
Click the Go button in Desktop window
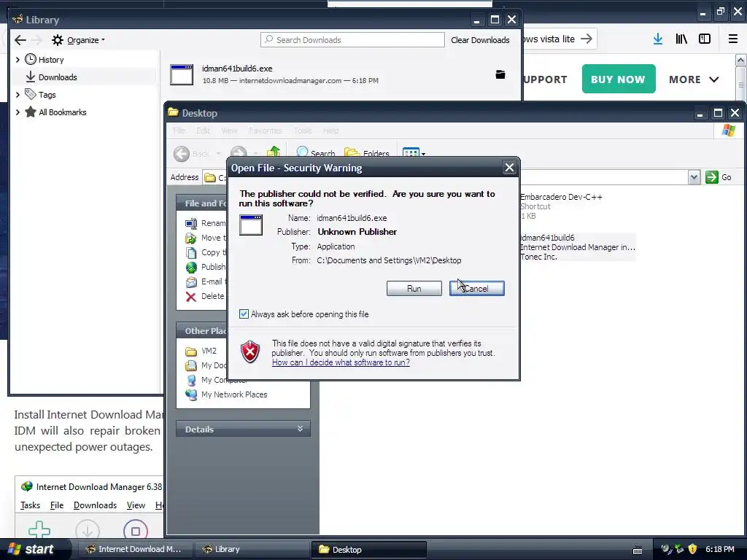tap(719, 177)
